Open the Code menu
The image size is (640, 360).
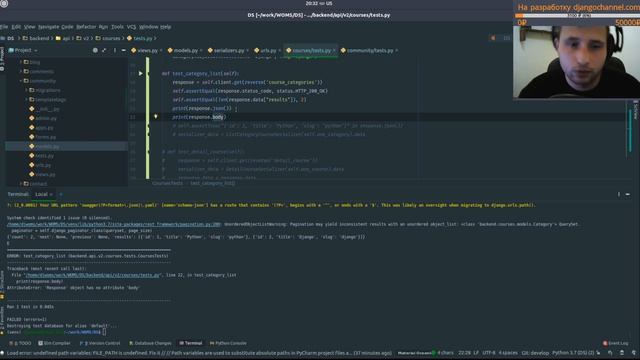point(67,27)
